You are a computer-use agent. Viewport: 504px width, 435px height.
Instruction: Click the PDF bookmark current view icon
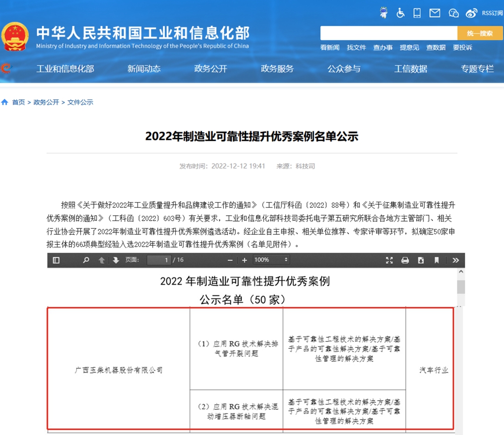click(436, 260)
